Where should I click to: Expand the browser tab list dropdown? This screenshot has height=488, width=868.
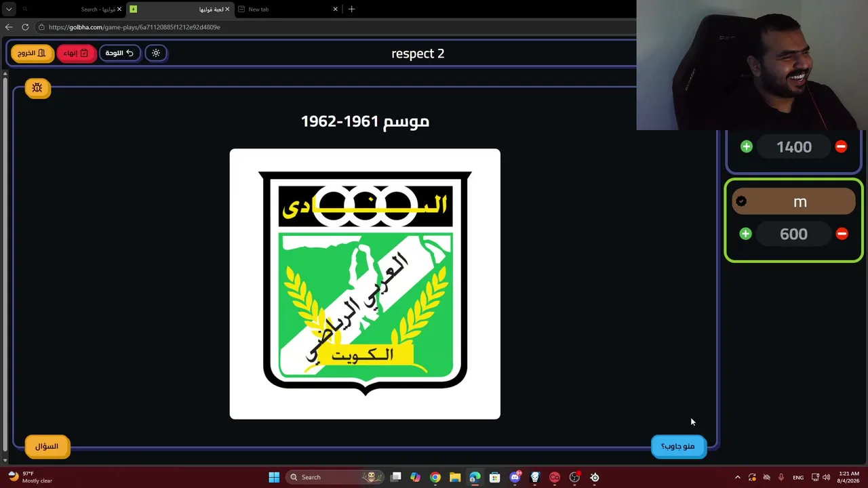[9, 9]
